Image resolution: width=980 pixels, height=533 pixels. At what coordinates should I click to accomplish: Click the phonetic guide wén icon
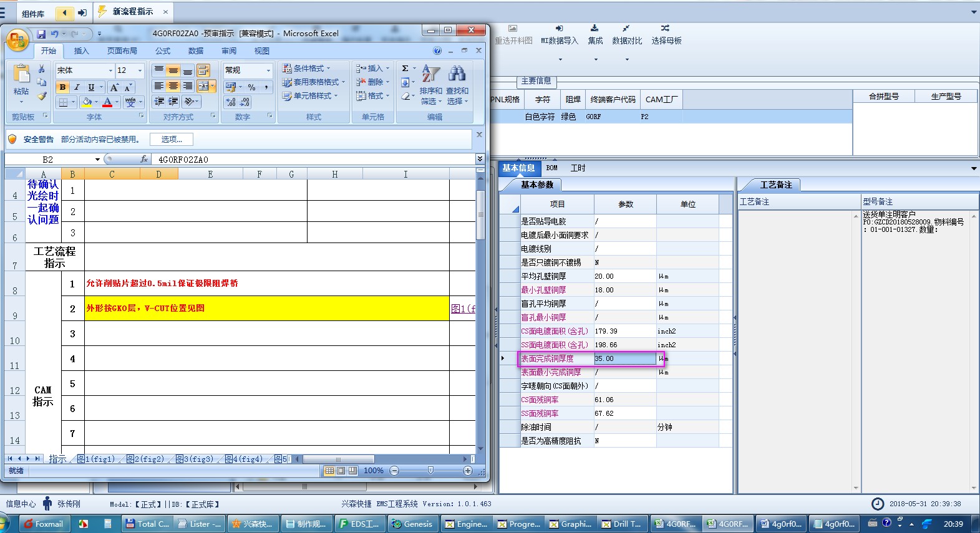tap(130, 102)
